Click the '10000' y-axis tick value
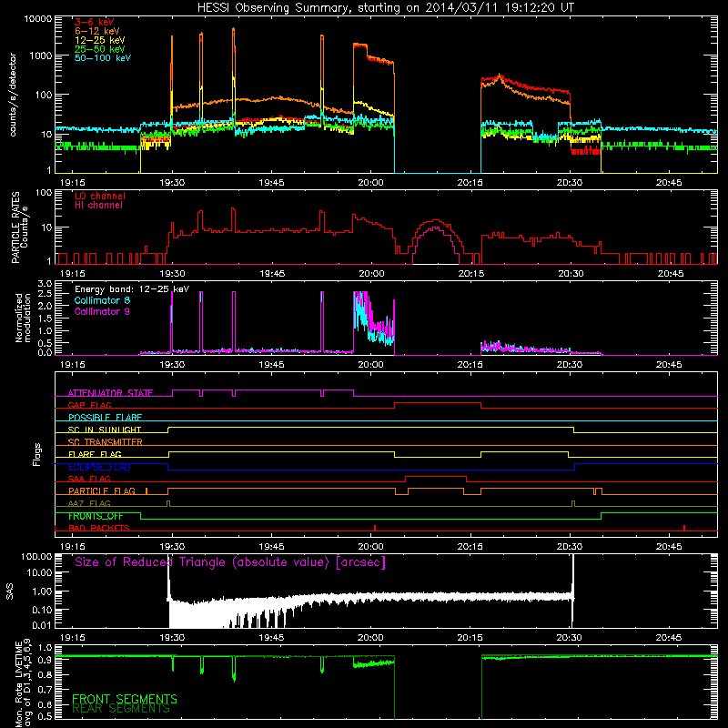Image resolution: width=728 pixels, height=728 pixels. tap(37, 19)
